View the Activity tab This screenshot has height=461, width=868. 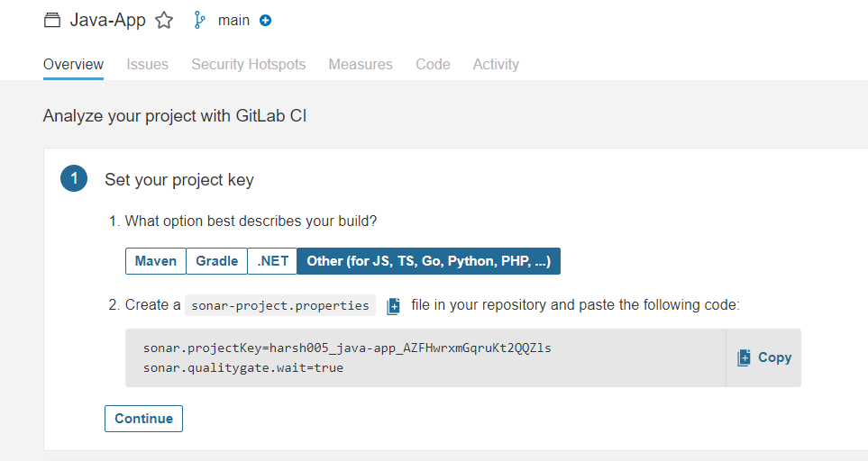click(x=496, y=64)
